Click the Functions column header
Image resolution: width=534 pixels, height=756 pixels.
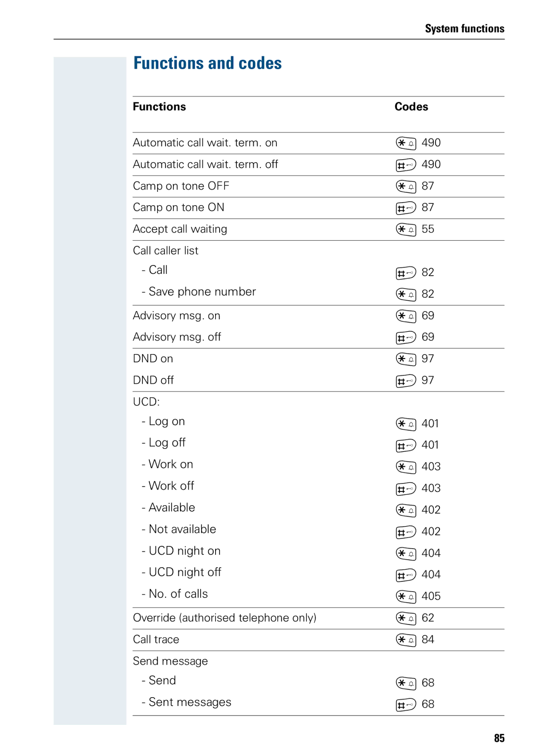click(x=159, y=107)
